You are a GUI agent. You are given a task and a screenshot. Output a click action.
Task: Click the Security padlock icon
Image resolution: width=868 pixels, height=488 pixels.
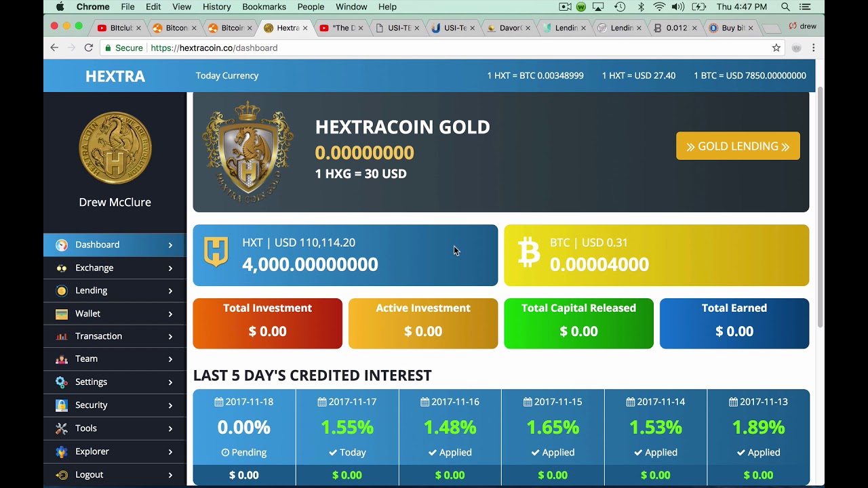[62, 405]
